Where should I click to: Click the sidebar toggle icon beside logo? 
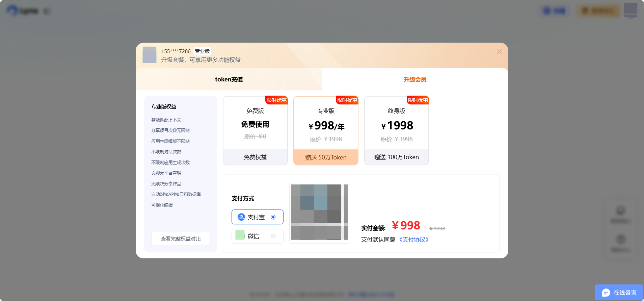tap(47, 11)
